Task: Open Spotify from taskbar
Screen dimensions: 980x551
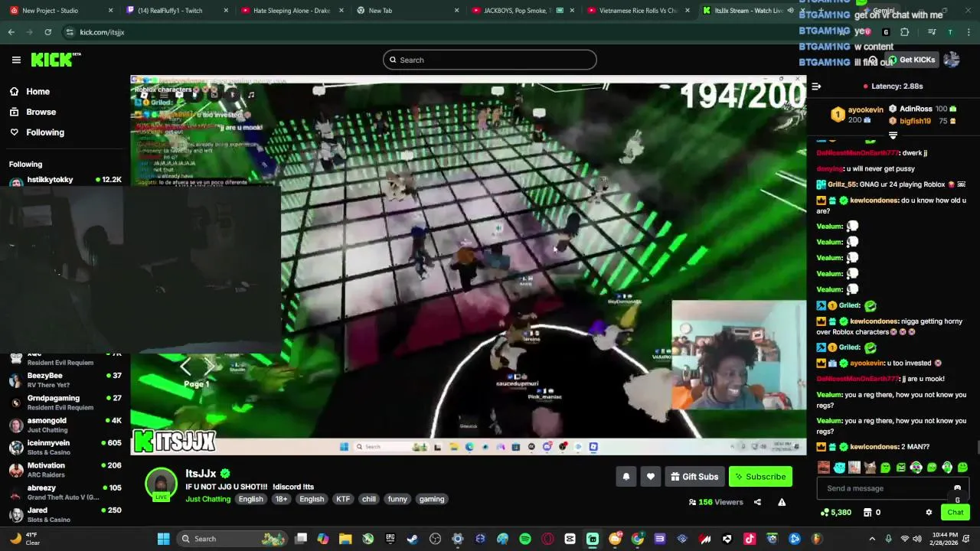Action: (525, 539)
